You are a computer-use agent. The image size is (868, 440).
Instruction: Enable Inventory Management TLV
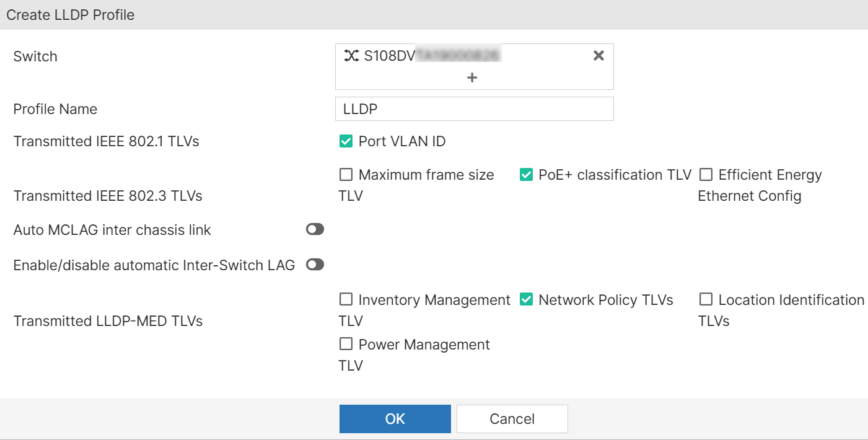(x=346, y=299)
